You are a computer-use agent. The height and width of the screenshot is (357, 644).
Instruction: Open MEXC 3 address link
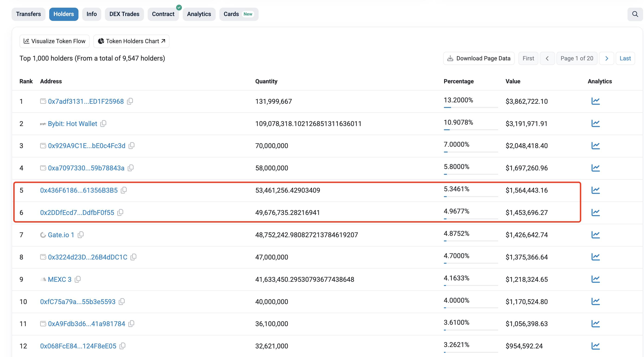click(x=59, y=279)
